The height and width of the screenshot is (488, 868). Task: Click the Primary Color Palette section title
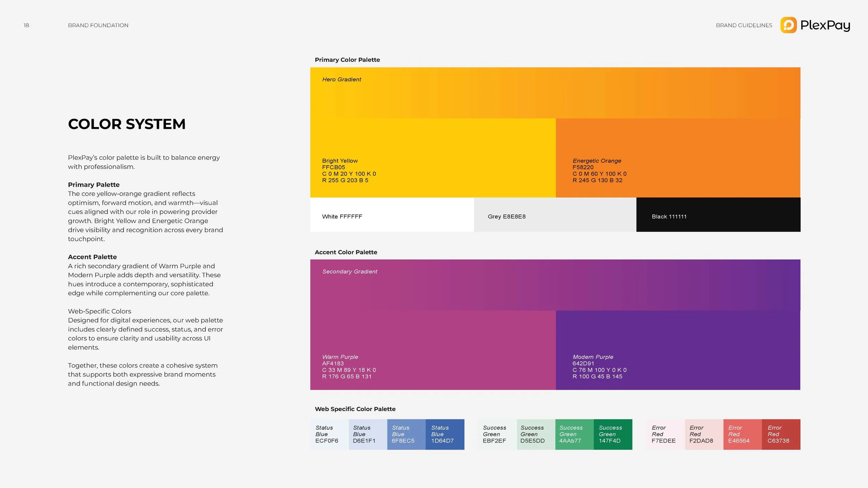(x=347, y=60)
